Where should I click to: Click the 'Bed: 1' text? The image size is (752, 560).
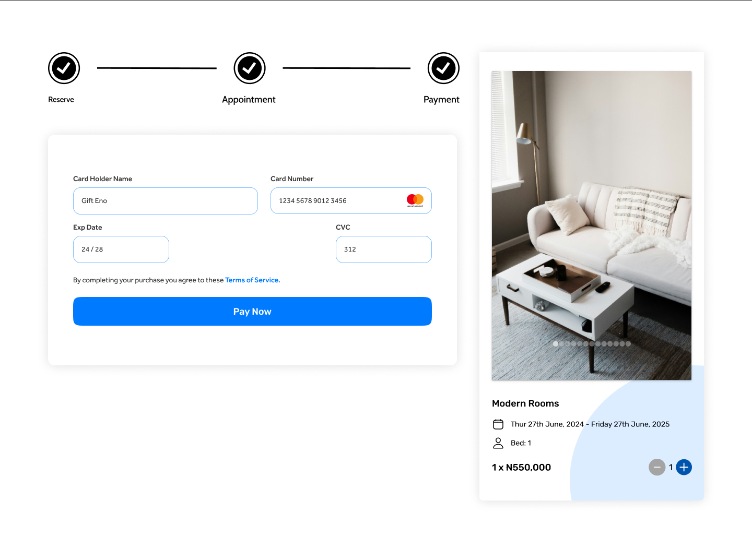click(521, 443)
